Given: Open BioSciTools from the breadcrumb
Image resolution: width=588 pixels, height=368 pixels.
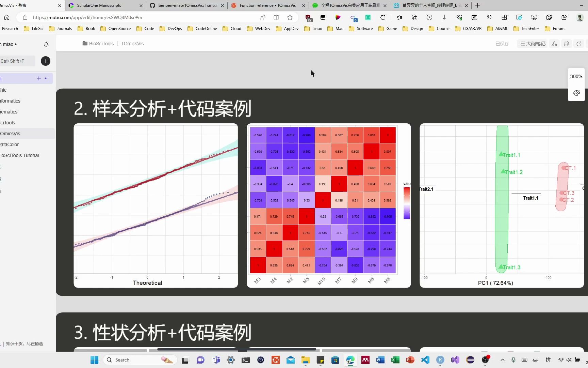Looking at the screenshot, I should [x=101, y=44].
